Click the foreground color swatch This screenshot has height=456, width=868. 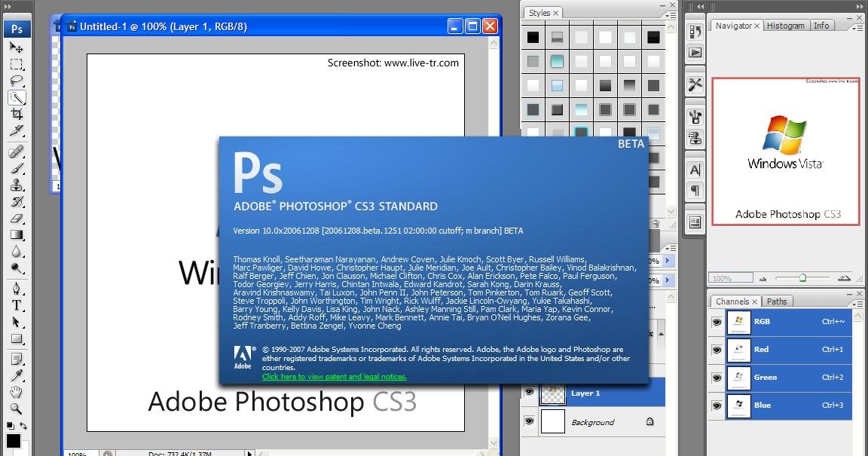click(14, 442)
